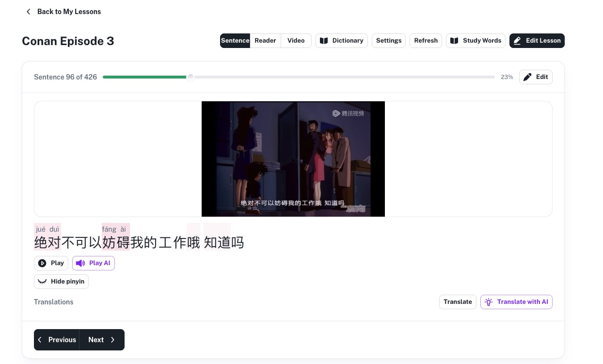Click the highlighted word 绝对
This screenshot has width=603, height=364.
pyautogui.click(x=48, y=242)
